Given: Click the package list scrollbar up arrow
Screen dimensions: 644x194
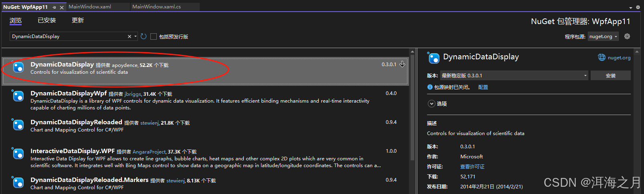Looking at the screenshot, I should pos(412,52).
